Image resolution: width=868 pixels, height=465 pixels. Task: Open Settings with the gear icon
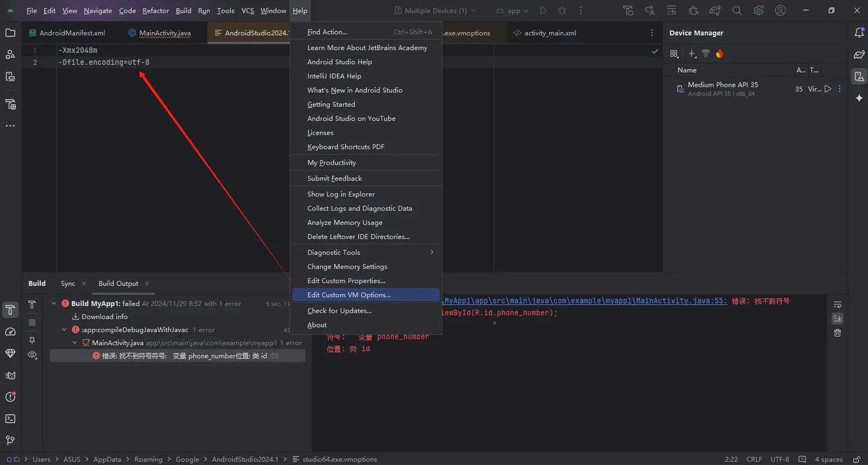click(758, 10)
